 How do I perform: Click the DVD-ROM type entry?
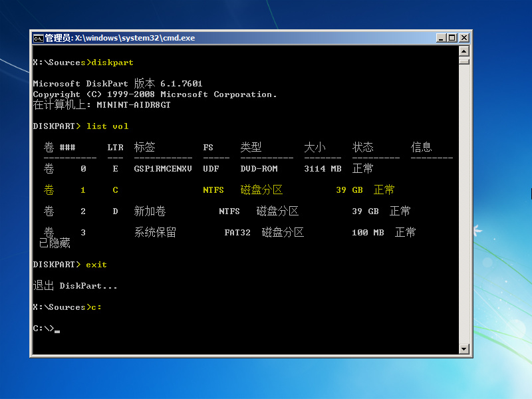[x=259, y=169]
